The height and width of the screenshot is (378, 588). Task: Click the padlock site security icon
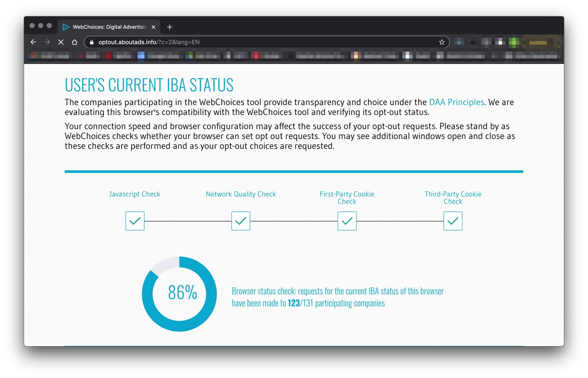(92, 42)
